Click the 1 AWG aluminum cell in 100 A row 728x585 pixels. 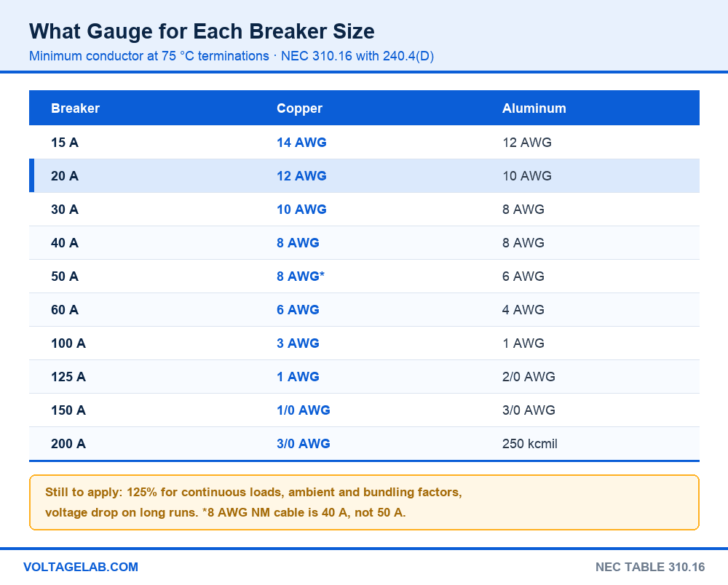tap(523, 343)
